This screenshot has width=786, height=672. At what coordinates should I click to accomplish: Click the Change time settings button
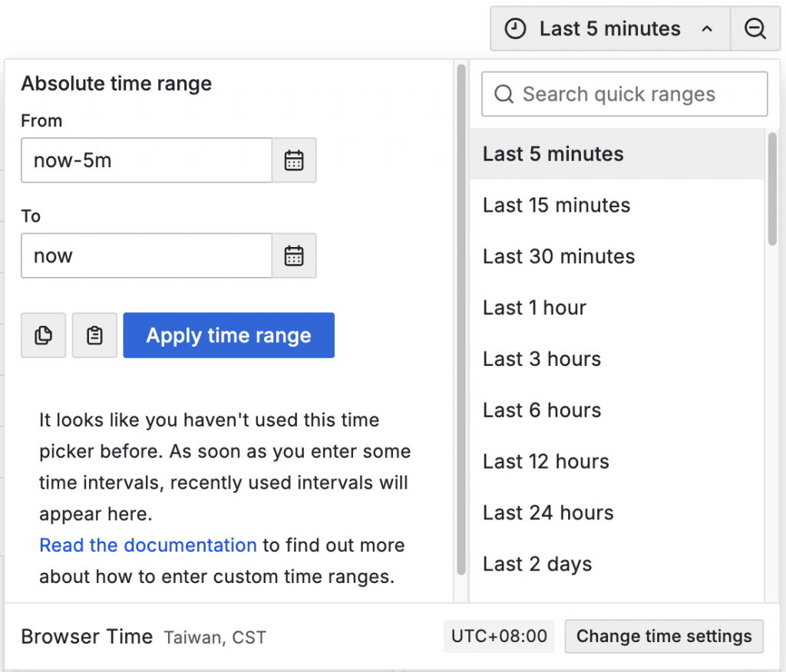coord(664,637)
